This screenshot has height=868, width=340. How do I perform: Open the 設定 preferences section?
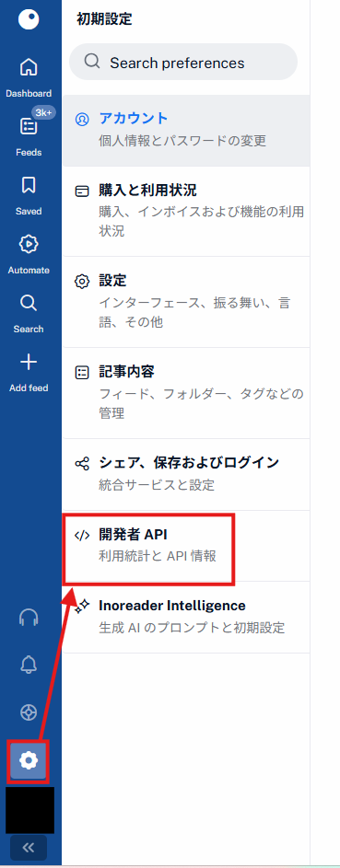tap(187, 302)
